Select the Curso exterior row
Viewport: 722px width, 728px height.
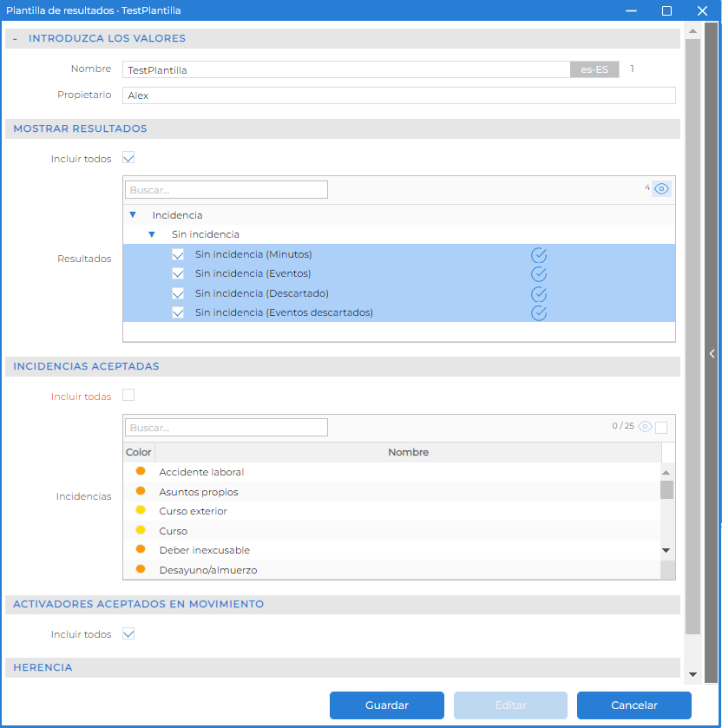coord(392,511)
